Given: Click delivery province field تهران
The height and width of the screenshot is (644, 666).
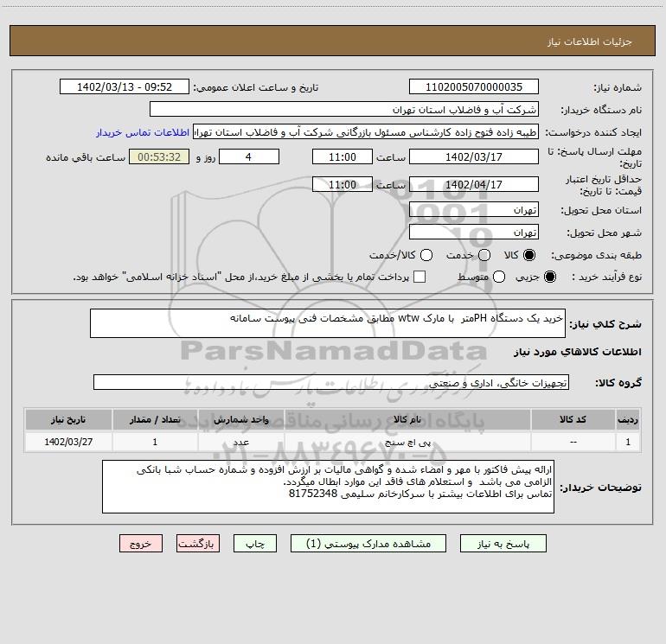Looking at the screenshot, I should click(474, 210).
